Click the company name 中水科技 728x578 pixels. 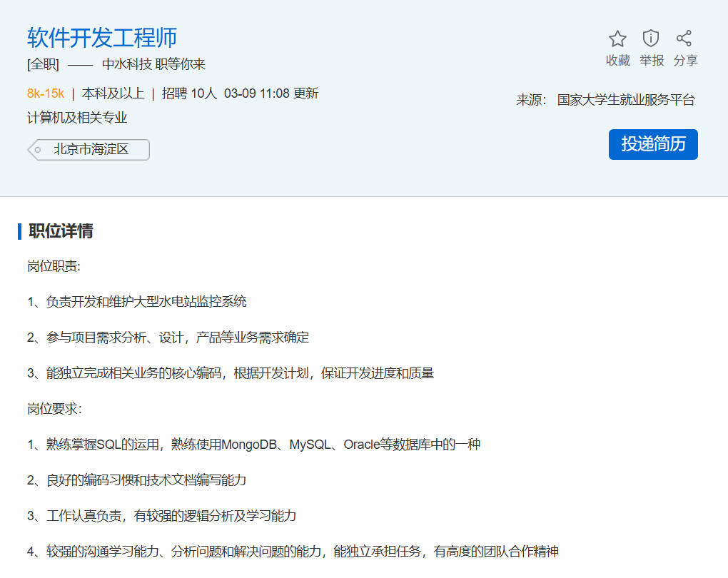tap(126, 64)
